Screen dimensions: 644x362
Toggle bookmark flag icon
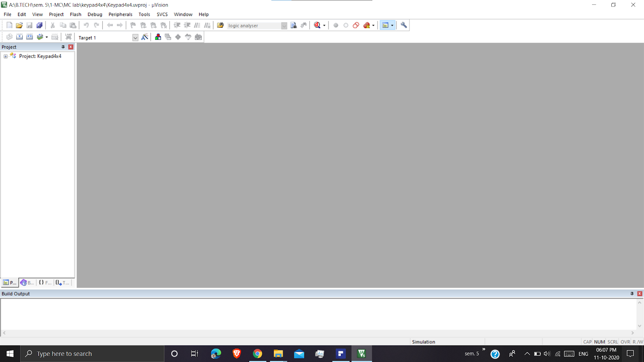[133, 25]
